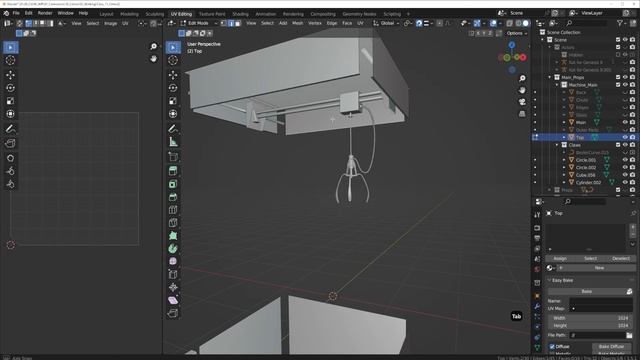Switch to orthographic/perspective view icon
This screenshot has width=640, height=360.
[x=522, y=114]
